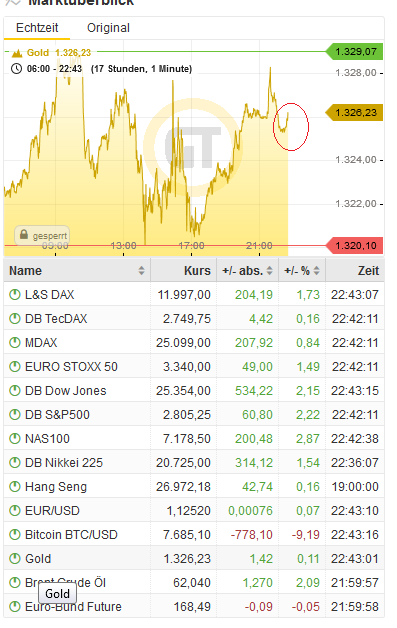Click the clock icon beside MDAX
Image resolution: width=397 pixels, height=628 pixels.
point(15,343)
